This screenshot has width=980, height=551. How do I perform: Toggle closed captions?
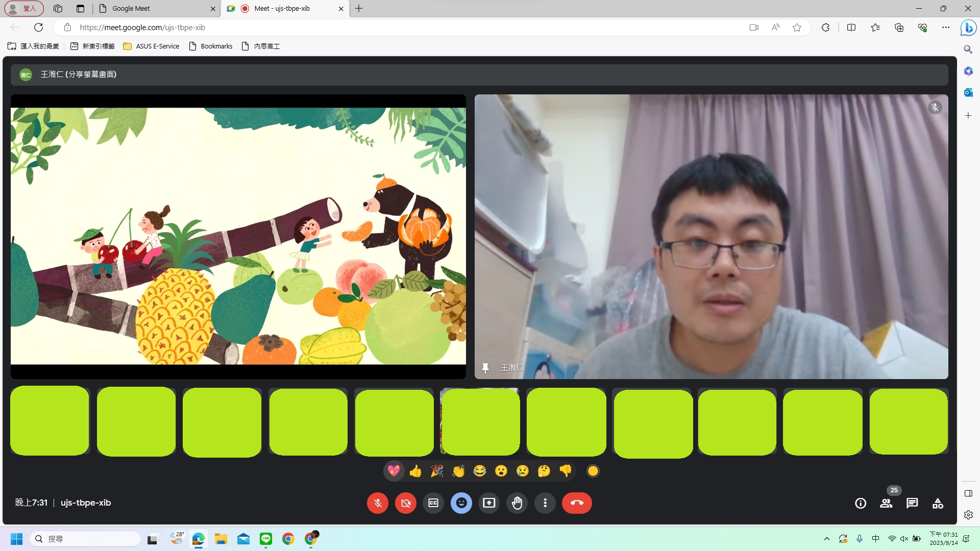pyautogui.click(x=433, y=503)
